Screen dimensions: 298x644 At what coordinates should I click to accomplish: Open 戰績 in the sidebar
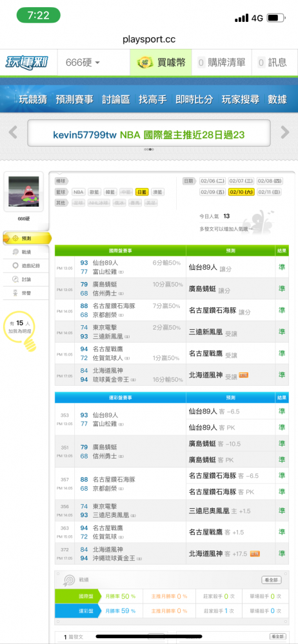pyautogui.click(x=26, y=252)
